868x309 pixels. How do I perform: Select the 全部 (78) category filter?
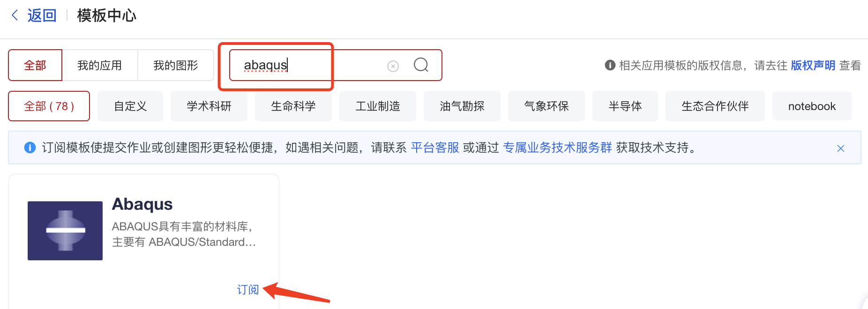49,106
